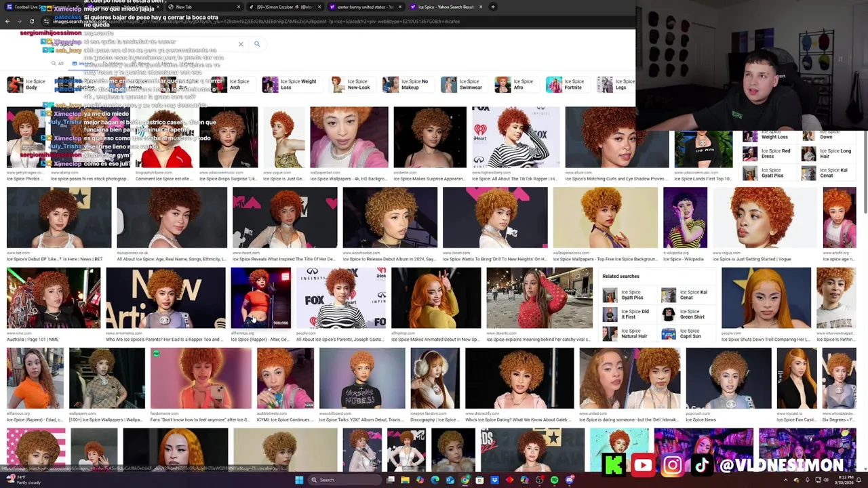Switch to the Simon Escobar TikTok tab
868x488 pixels.
point(283,7)
